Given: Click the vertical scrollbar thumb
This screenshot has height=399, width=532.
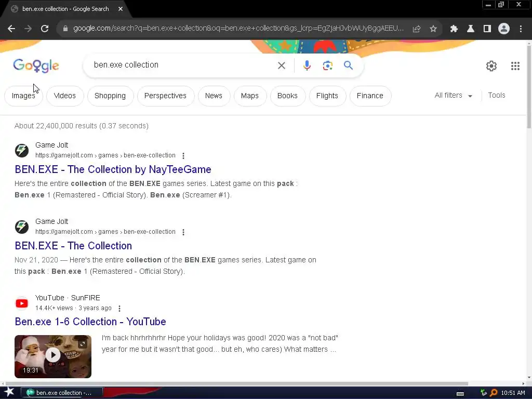Looking at the screenshot, I should (529, 87).
